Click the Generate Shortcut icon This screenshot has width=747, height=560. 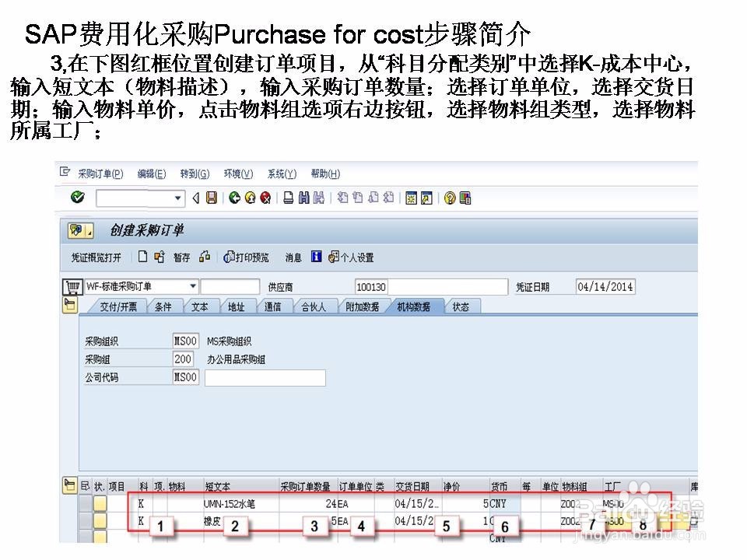427,198
